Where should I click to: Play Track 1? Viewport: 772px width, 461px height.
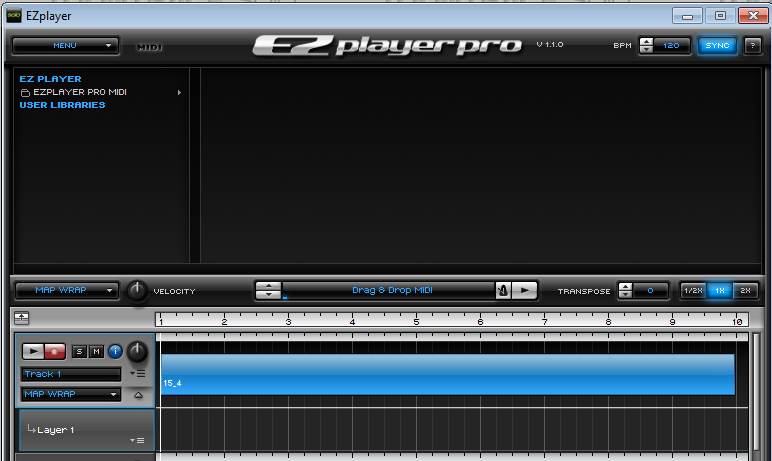tap(33, 351)
